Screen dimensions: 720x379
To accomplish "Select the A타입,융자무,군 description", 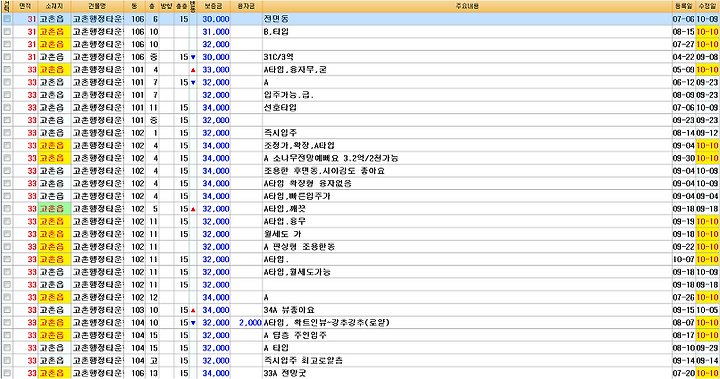I will point(295,70).
